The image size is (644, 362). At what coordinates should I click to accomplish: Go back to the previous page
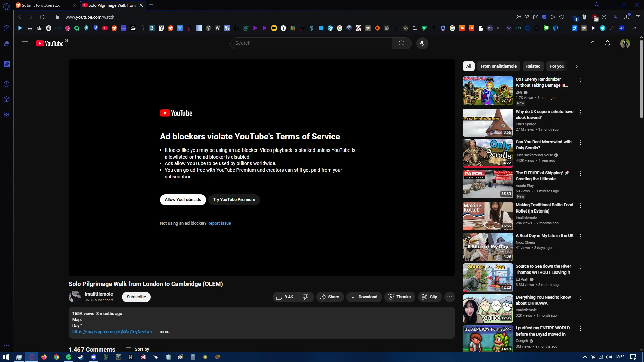[x=20, y=17]
